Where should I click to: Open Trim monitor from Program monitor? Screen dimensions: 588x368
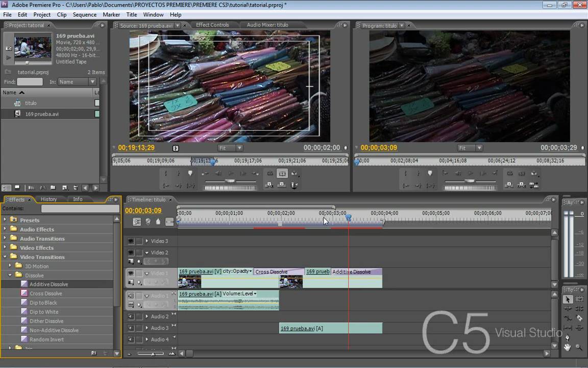[534, 185]
